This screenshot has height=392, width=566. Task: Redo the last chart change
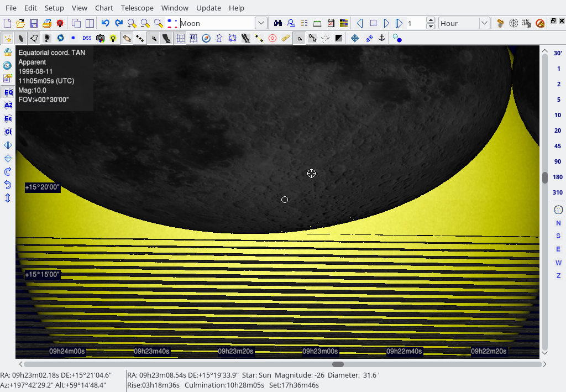(x=118, y=23)
